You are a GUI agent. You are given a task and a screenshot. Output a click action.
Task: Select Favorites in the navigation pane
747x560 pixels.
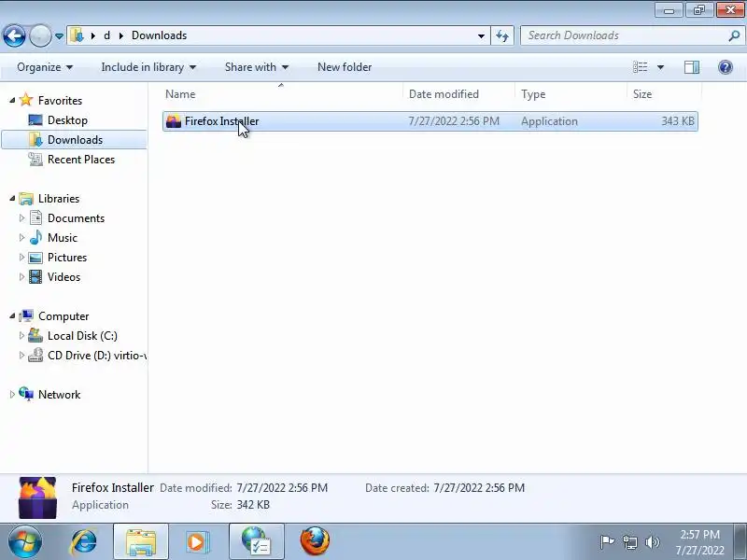coord(60,101)
